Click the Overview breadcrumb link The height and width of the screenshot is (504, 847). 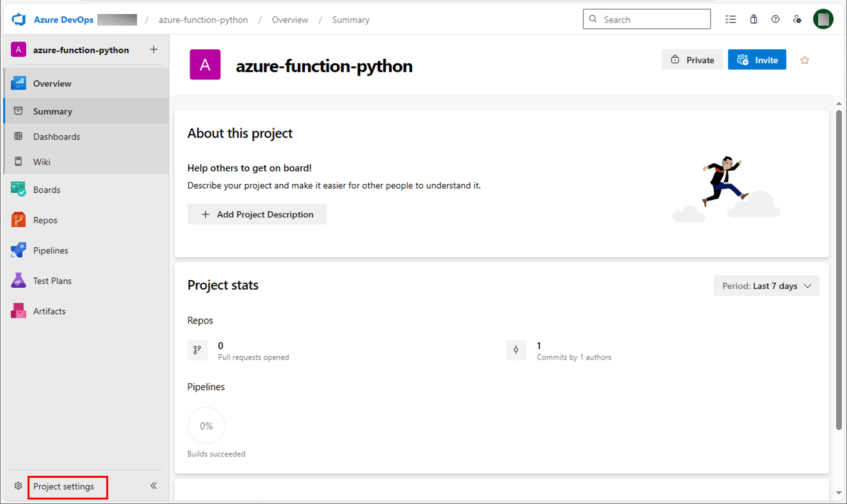click(x=290, y=20)
